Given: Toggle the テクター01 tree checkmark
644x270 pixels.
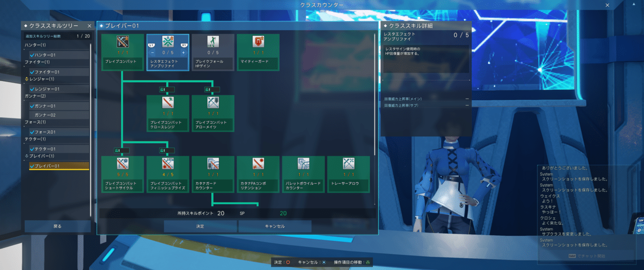Looking at the screenshot, I should pos(32,149).
